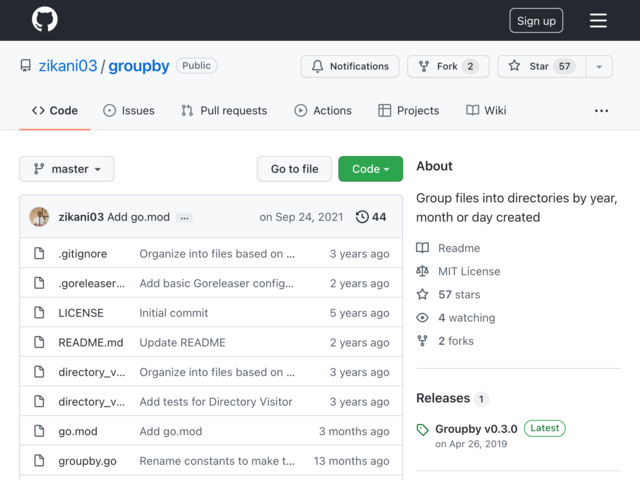Screen dimensions: 640x480
Task: Switch to the Issues tab
Action: coord(129,111)
